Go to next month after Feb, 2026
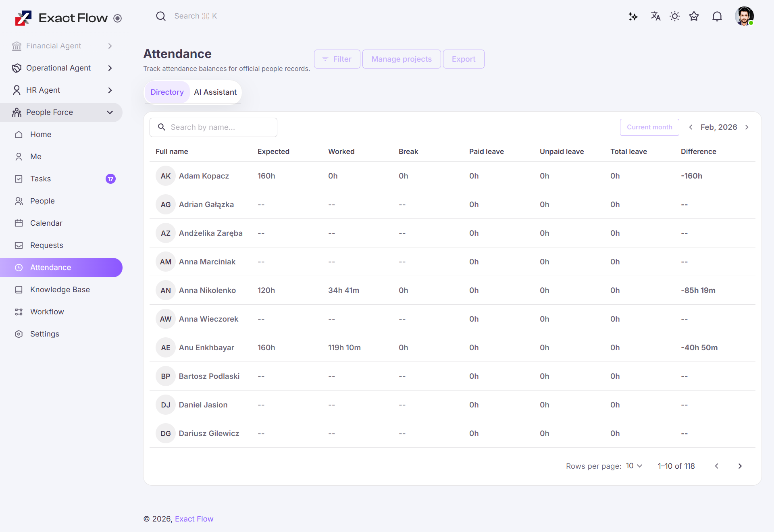774x532 pixels. coord(747,127)
